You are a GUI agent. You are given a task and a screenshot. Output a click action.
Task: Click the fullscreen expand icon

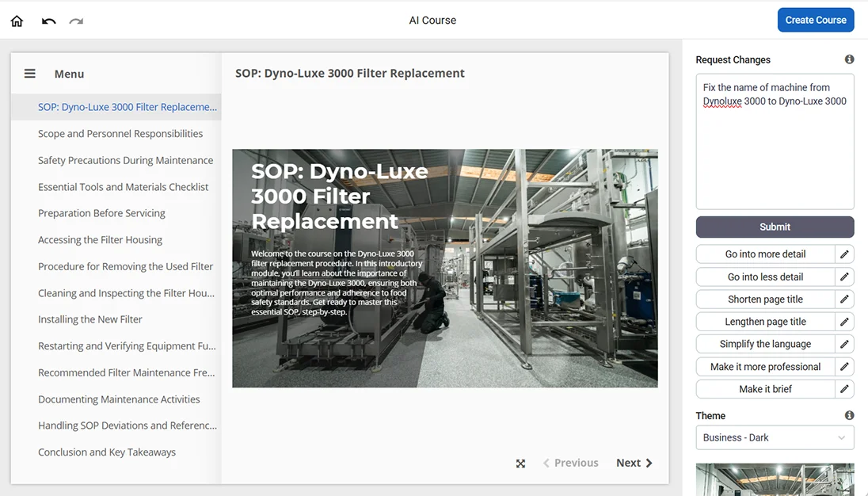[x=520, y=464]
